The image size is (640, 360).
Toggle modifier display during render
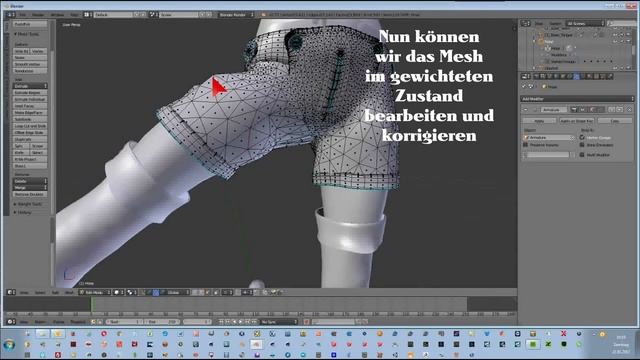point(573,109)
